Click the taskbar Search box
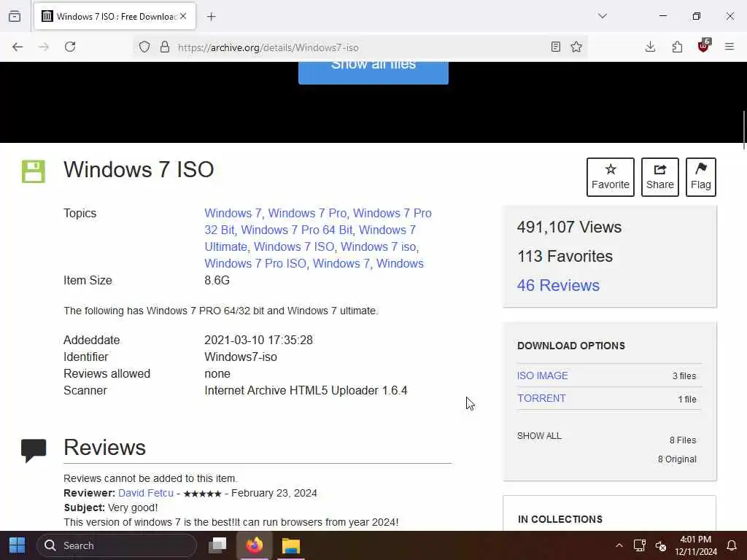747x560 pixels. click(117, 545)
